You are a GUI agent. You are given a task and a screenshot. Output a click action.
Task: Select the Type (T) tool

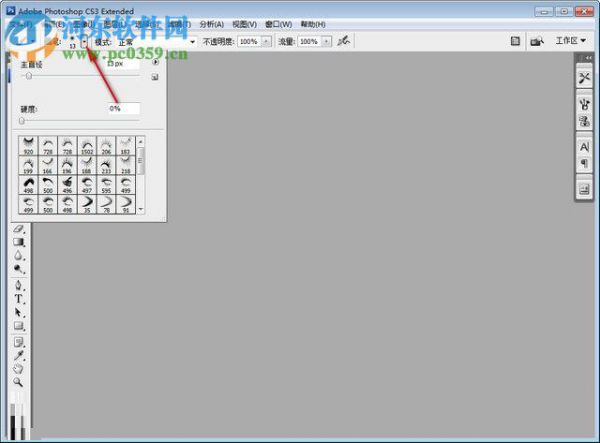pyautogui.click(x=19, y=299)
